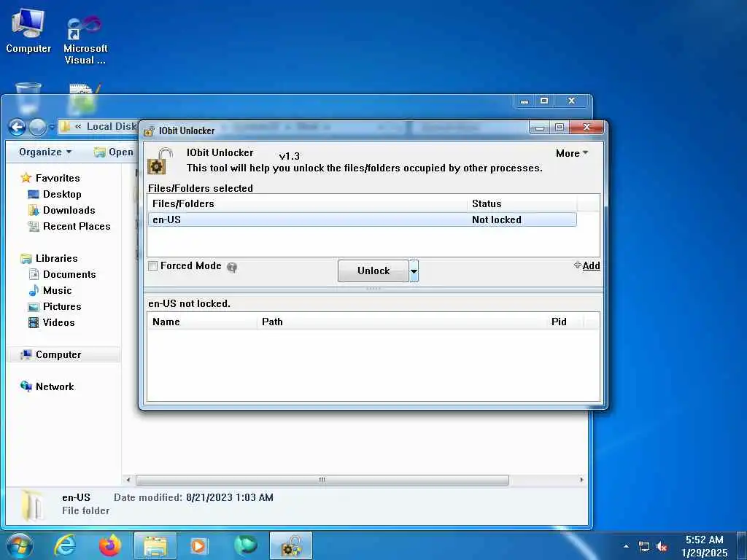
Task: Click the Show desktop button by the clock
Action: (742, 546)
